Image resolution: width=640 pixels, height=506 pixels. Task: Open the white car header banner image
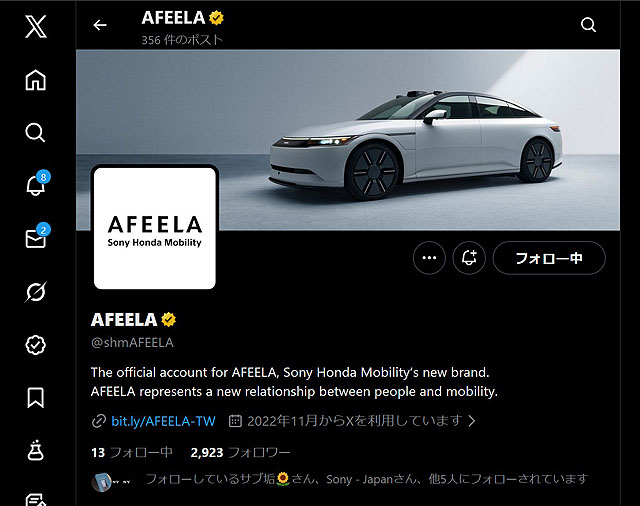point(348,140)
